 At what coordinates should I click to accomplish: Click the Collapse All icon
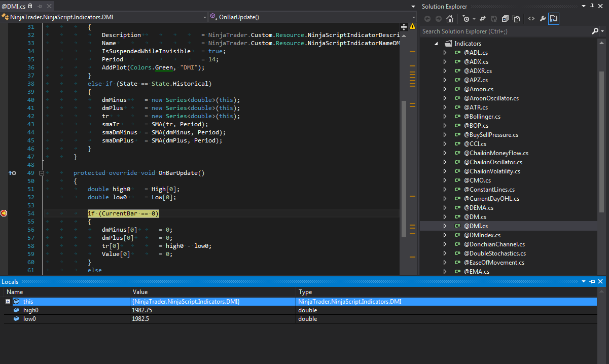pyautogui.click(x=505, y=19)
